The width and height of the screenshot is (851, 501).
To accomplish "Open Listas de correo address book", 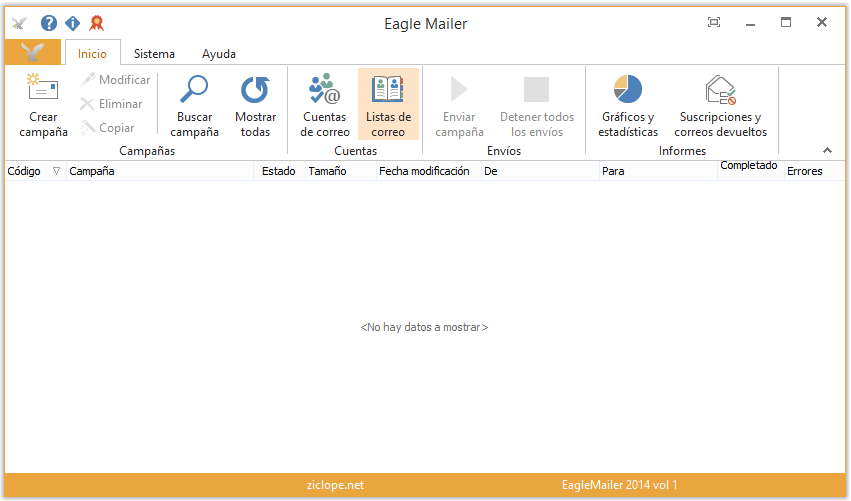I will (388, 105).
